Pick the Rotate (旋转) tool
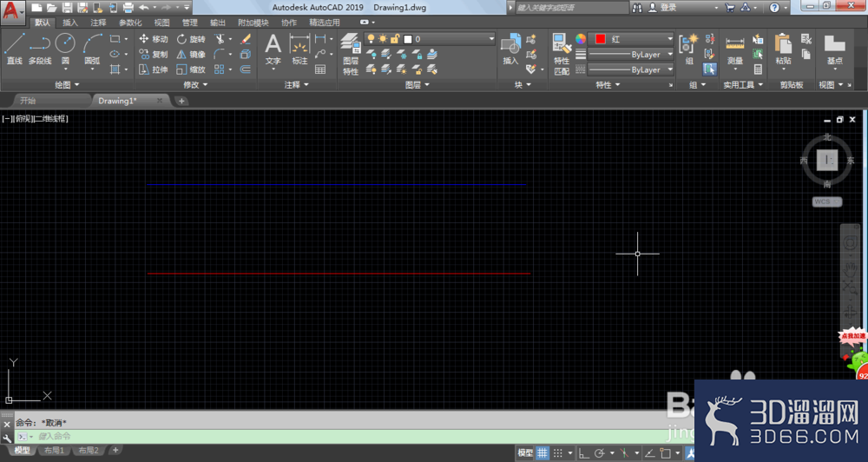 191,39
